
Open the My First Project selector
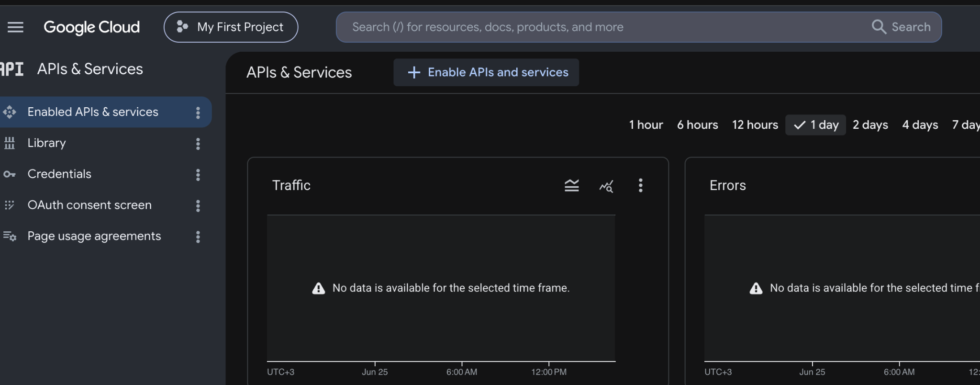click(231, 27)
